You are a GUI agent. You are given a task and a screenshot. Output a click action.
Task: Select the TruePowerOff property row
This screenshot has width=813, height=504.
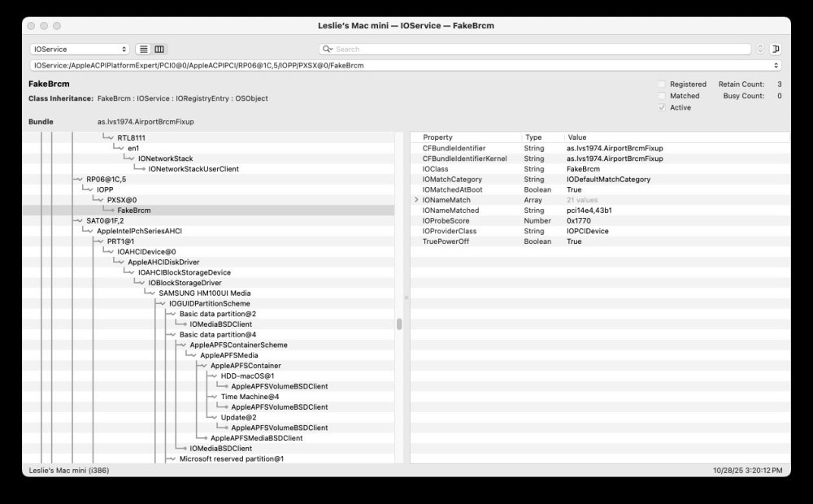(x=601, y=241)
